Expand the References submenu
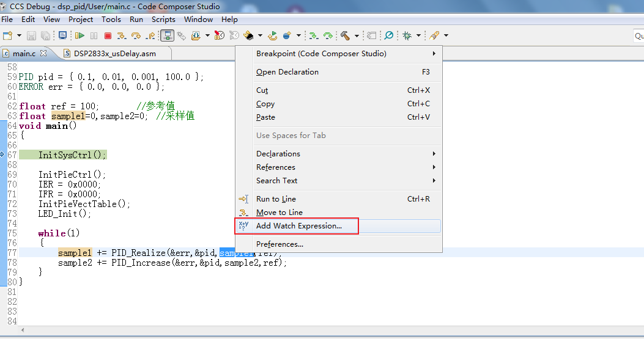This screenshot has width=644, height=339. 347,167
